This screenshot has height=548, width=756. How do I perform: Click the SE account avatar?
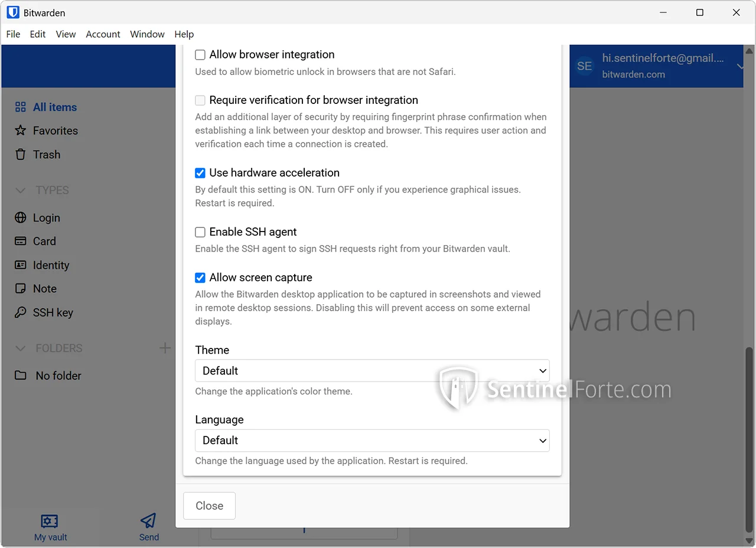[x=584, y=66]
